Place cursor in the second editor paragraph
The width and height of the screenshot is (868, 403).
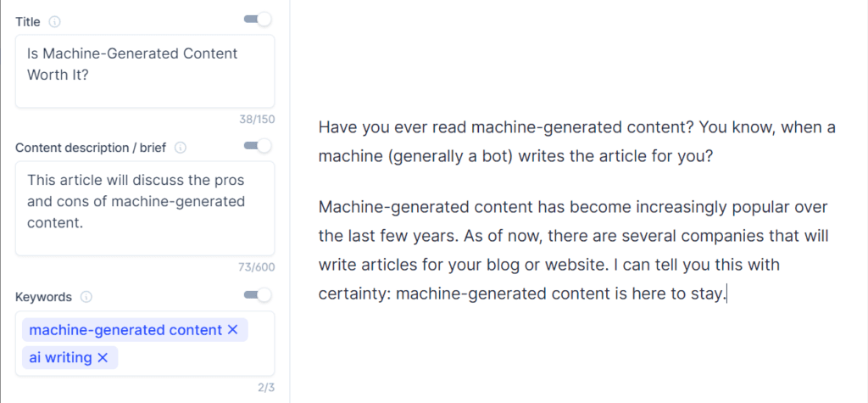tap(574, 250)
